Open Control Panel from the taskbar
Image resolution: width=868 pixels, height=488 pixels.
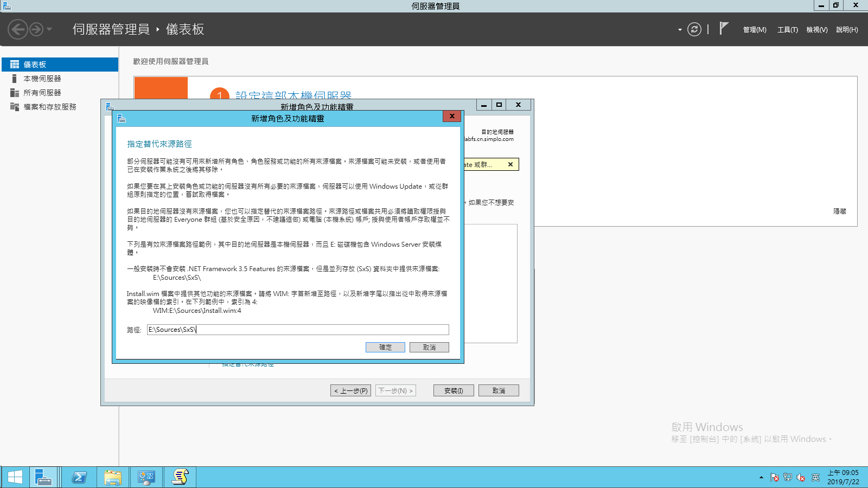[146, 477]
